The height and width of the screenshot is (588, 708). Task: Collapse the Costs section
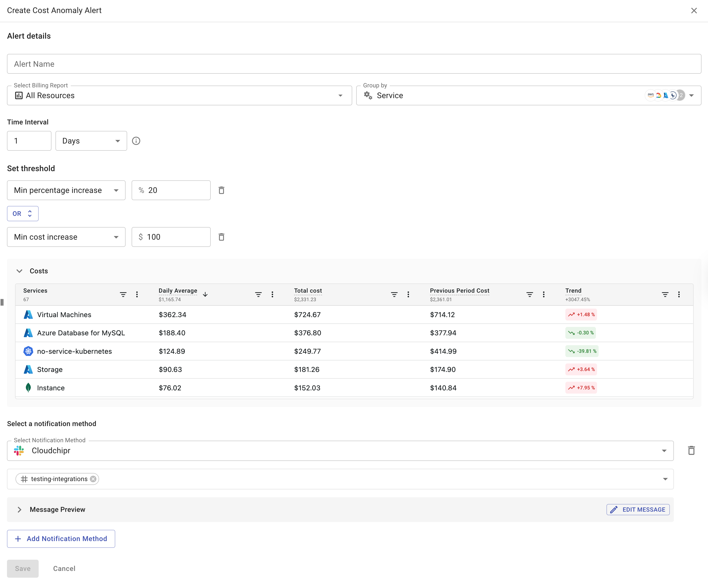click(x=20, y=271)
